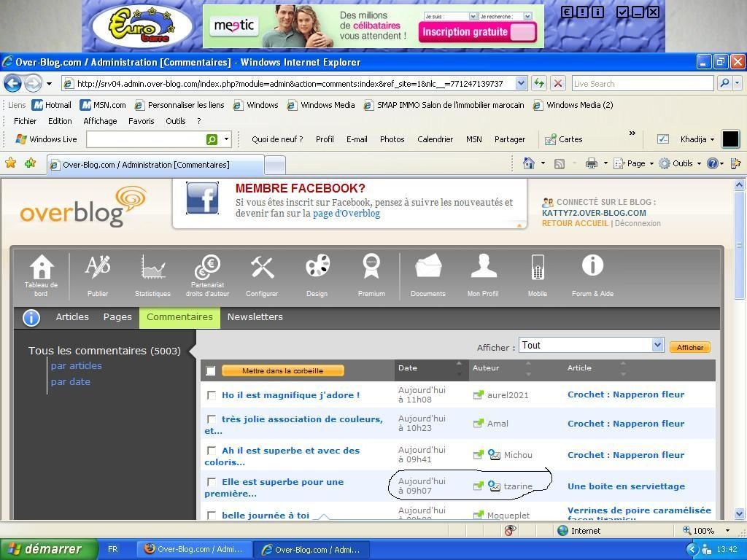
Task: Click the tzarine email envelope icon
Action: [x=495, y=485]
